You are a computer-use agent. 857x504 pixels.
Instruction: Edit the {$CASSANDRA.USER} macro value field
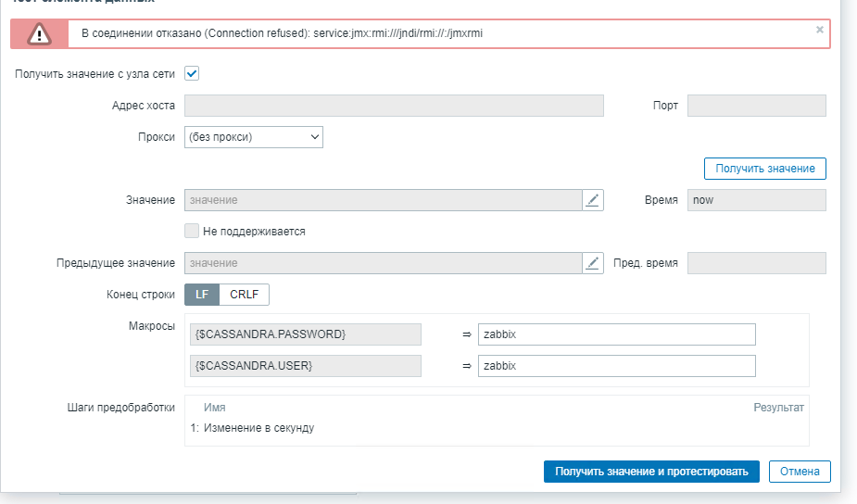point(616,366)
